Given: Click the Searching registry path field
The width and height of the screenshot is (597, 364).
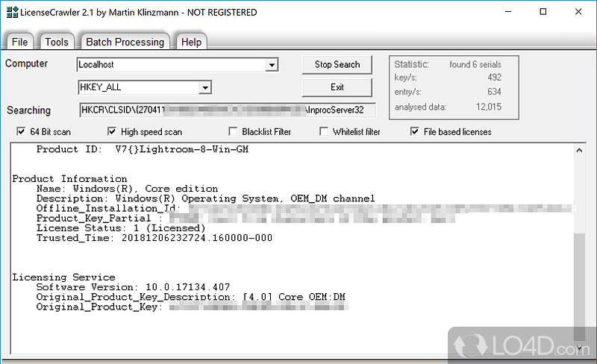Looking at the screenshot, I should [x=228, y=110].
